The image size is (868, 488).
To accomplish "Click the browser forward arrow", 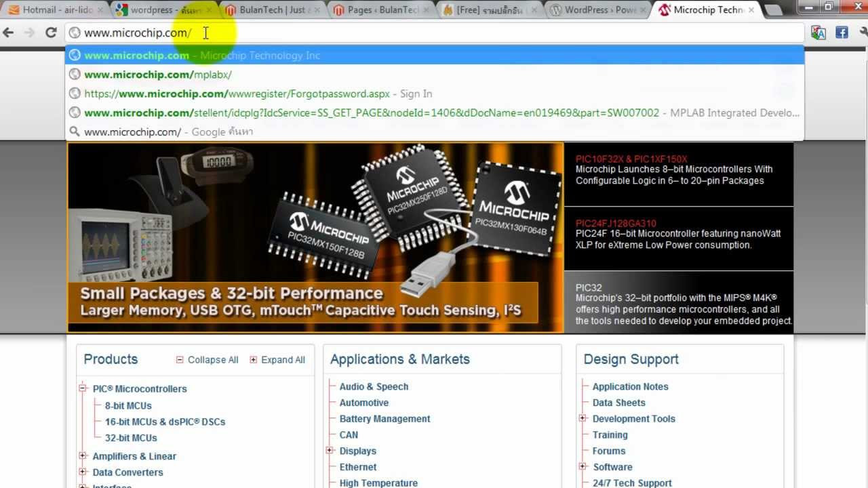I will (29, 33).
